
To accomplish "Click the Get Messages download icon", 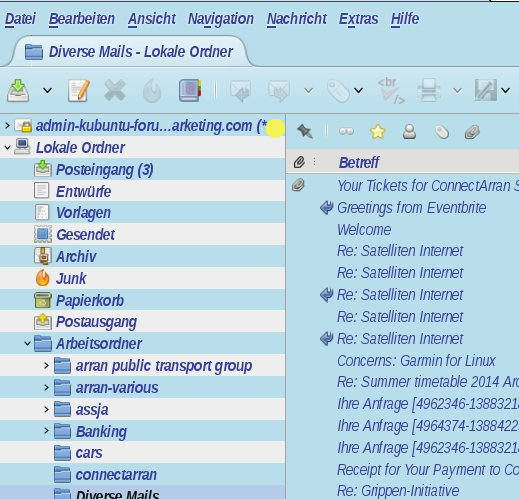I will [x=18, y=90].
